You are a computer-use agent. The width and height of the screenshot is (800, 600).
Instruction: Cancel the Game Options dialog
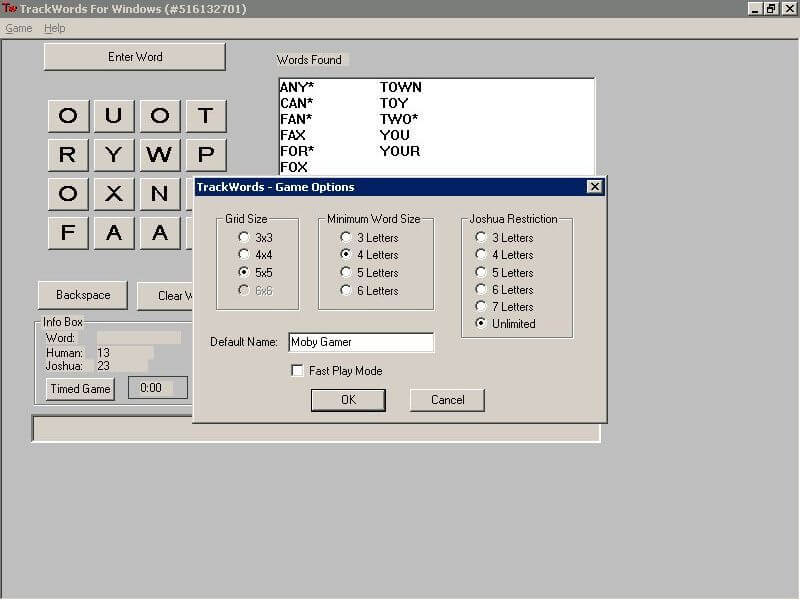(x=447, y=400)
